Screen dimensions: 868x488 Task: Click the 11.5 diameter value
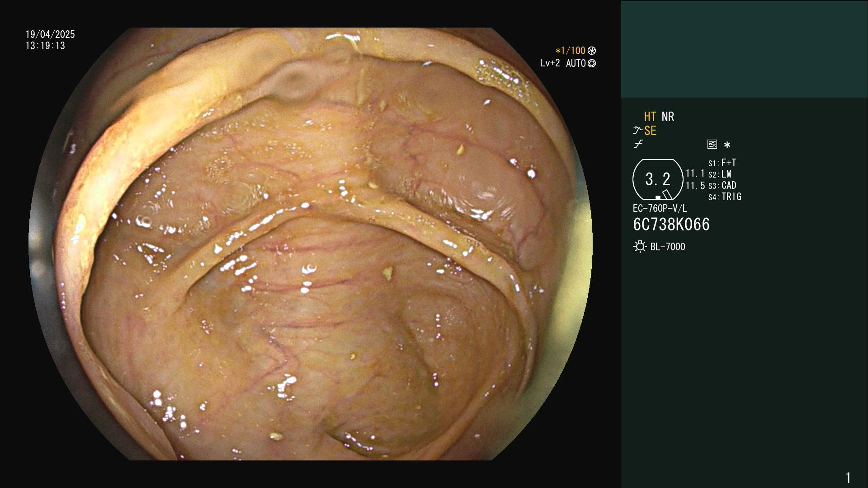pos(695,186)
